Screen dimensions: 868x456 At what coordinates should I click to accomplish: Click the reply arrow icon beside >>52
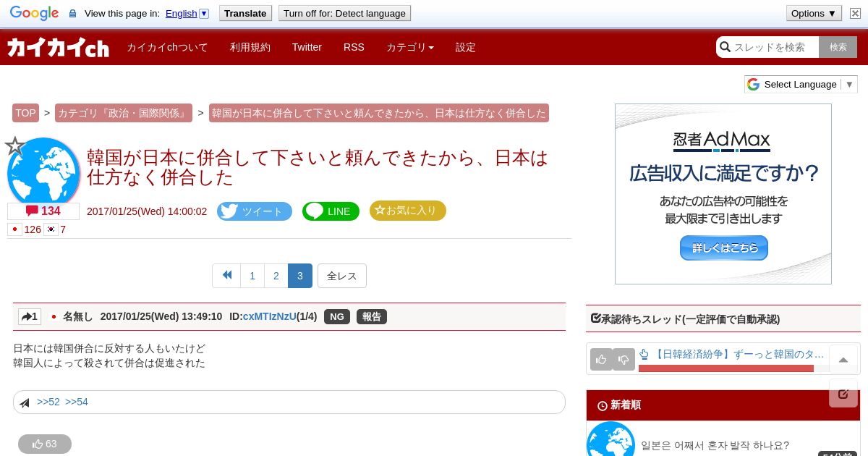pos(25,402)
